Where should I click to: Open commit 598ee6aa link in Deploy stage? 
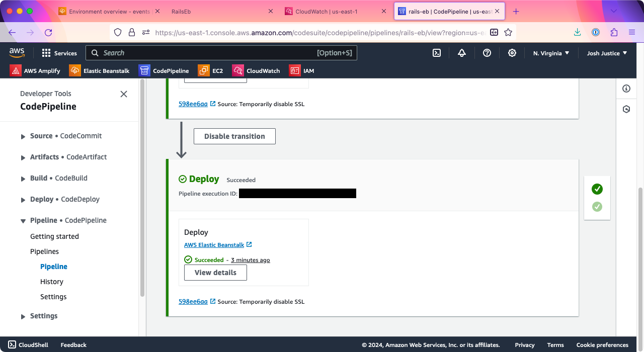pos(193,302)
